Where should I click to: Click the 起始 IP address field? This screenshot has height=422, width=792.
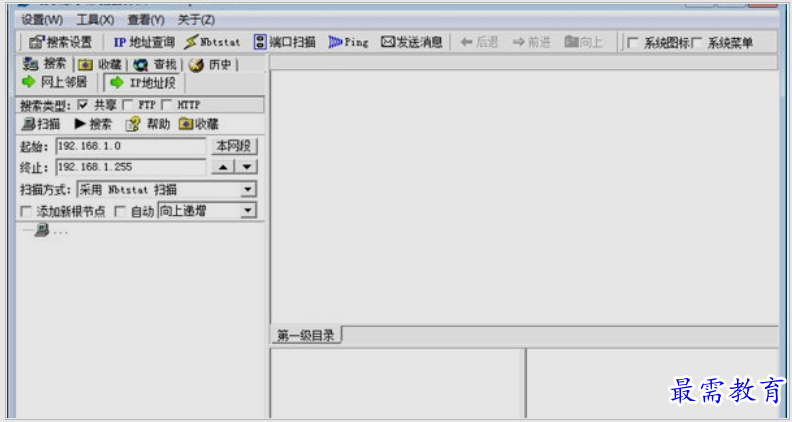[131, 147]
